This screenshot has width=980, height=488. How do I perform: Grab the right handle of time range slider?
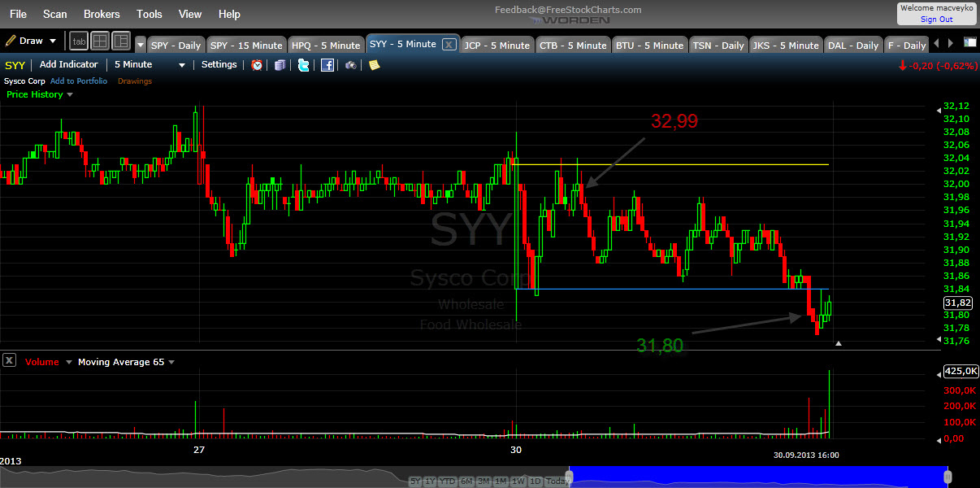(x=947, y=476)
